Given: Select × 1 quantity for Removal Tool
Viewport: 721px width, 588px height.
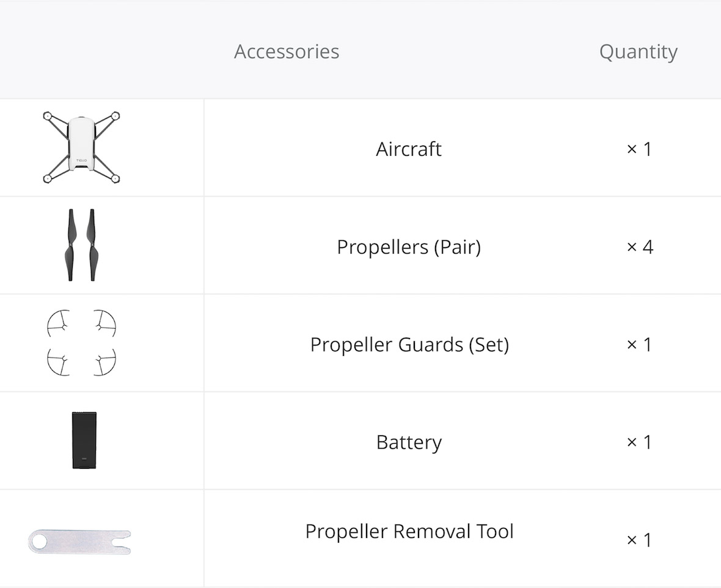Looking at the screenshot, I should click(639, 540).
